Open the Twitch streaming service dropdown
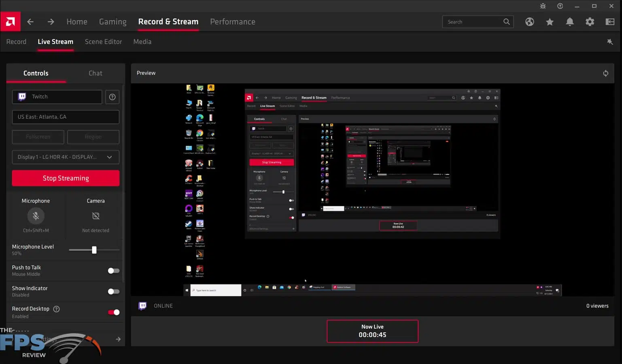 tap(57, 97)
